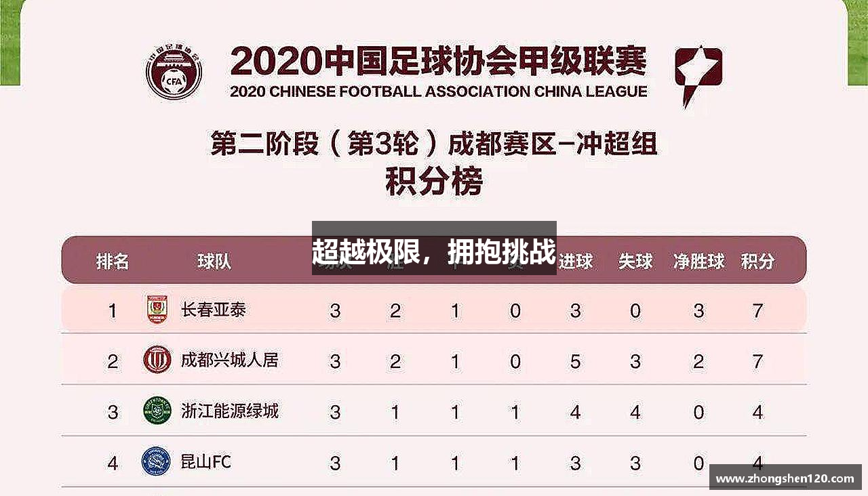Click the 排名 column header
The image size is (868, 496).
[113, 261]
